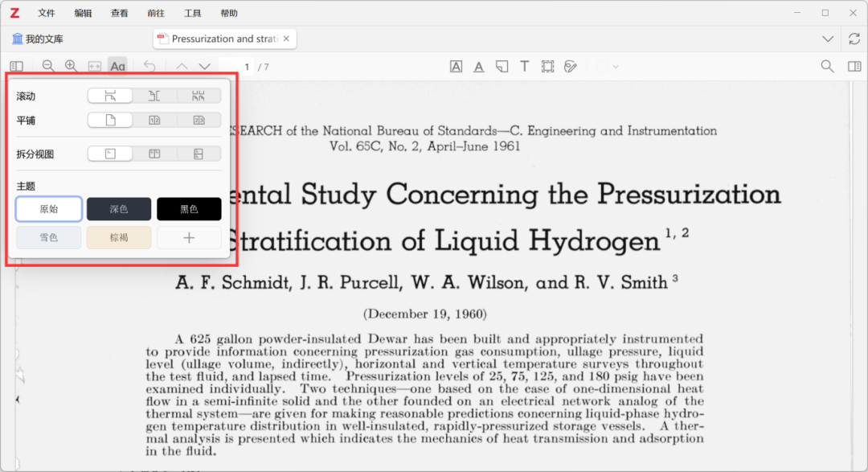Close the Pressurization PDF tab
Image resolution: width=868 pixels, height=472 pixels.
point(286,39)
